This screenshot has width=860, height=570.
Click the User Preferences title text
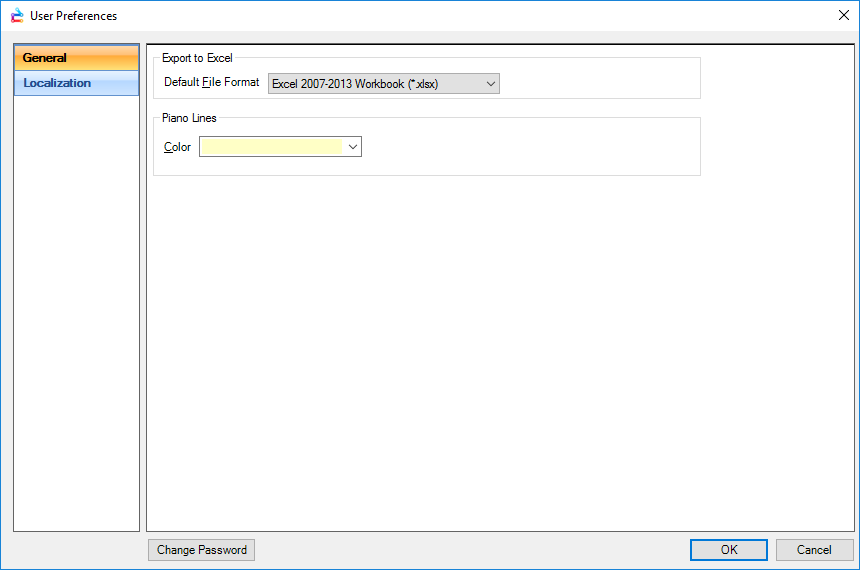[73, 16]
